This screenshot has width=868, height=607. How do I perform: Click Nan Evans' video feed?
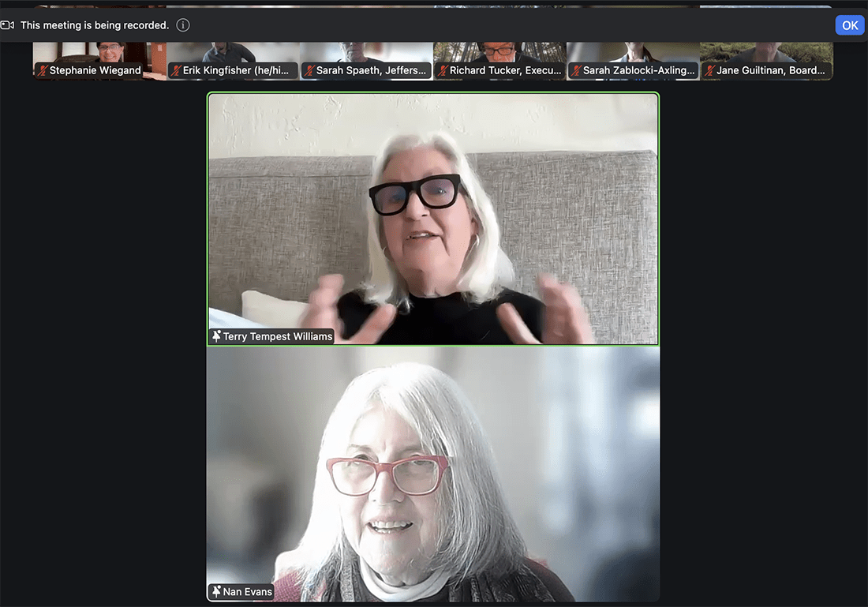[x=432, y=474]
